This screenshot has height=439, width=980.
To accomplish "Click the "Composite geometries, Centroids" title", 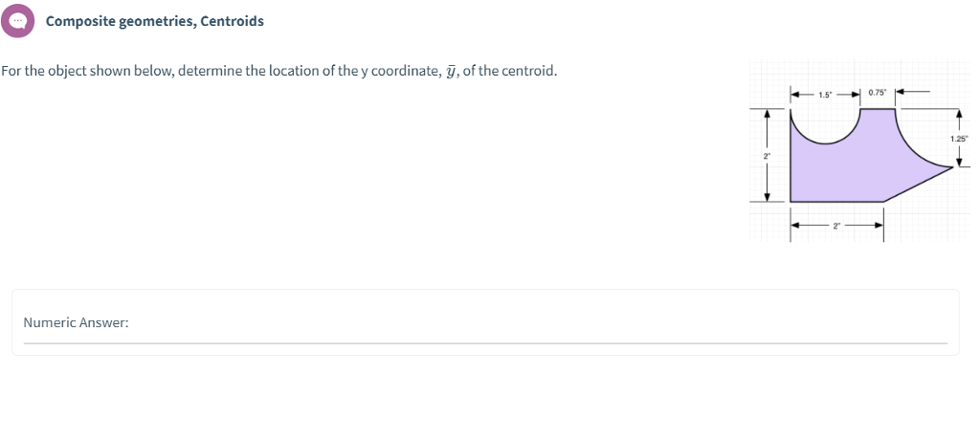I will click(154, 21).
